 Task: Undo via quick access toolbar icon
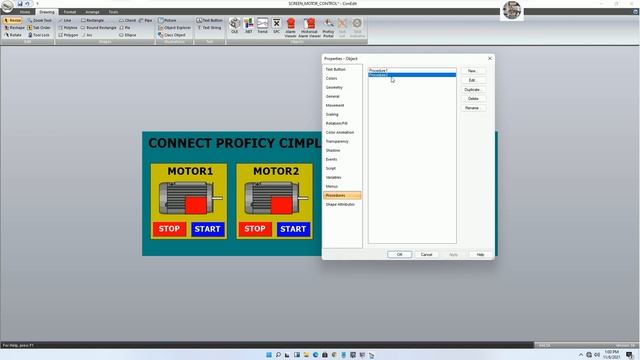27,4
